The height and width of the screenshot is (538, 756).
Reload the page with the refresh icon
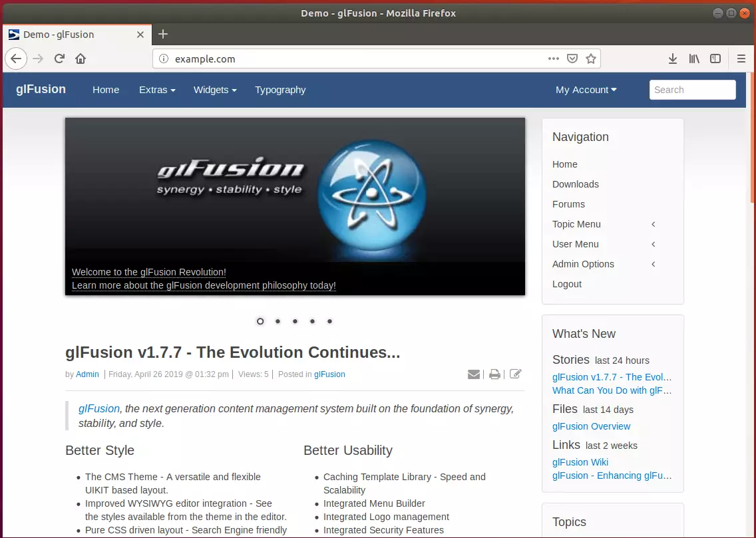[59, 59]
